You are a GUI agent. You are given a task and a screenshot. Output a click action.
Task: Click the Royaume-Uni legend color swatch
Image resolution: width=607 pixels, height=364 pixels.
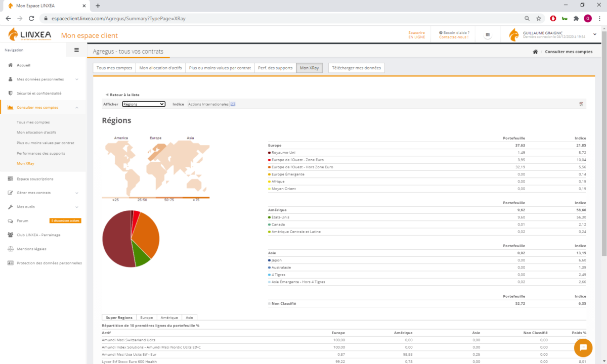[x=270, y=153]
